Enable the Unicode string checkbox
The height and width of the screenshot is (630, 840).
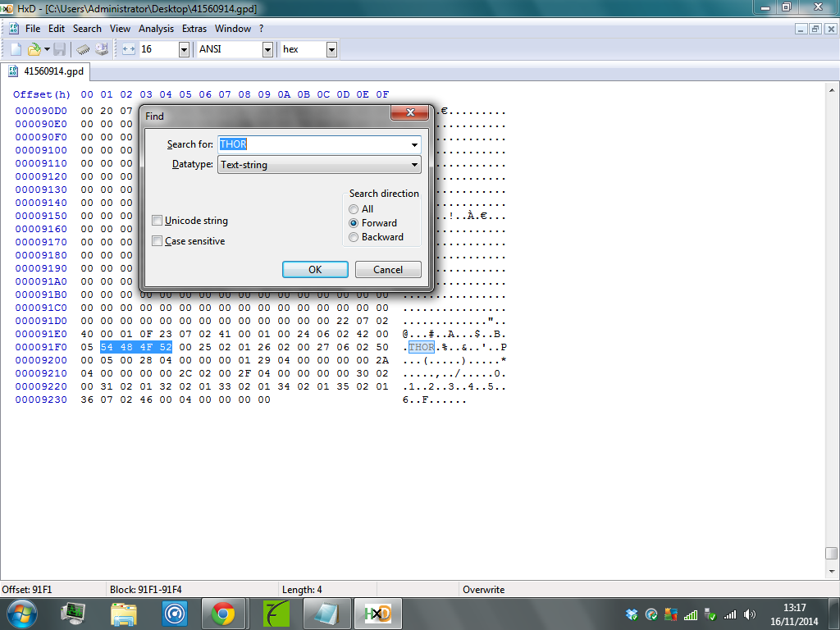point(157,221)
